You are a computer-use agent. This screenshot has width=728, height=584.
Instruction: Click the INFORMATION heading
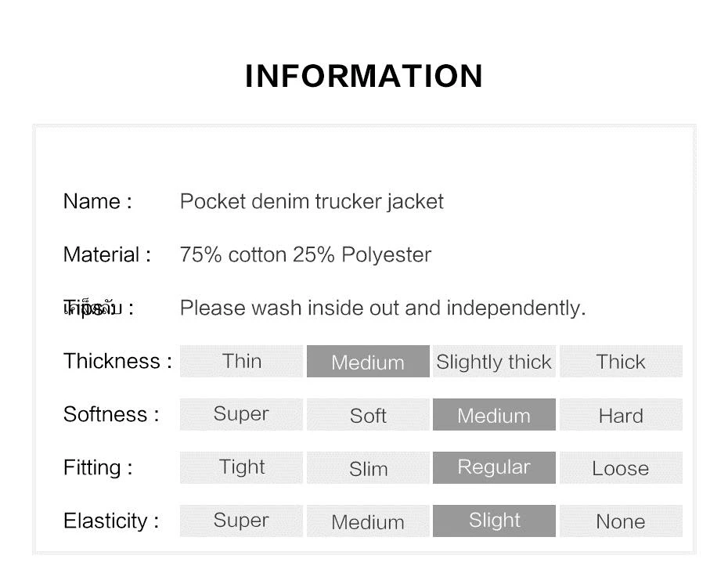[364, 76]
